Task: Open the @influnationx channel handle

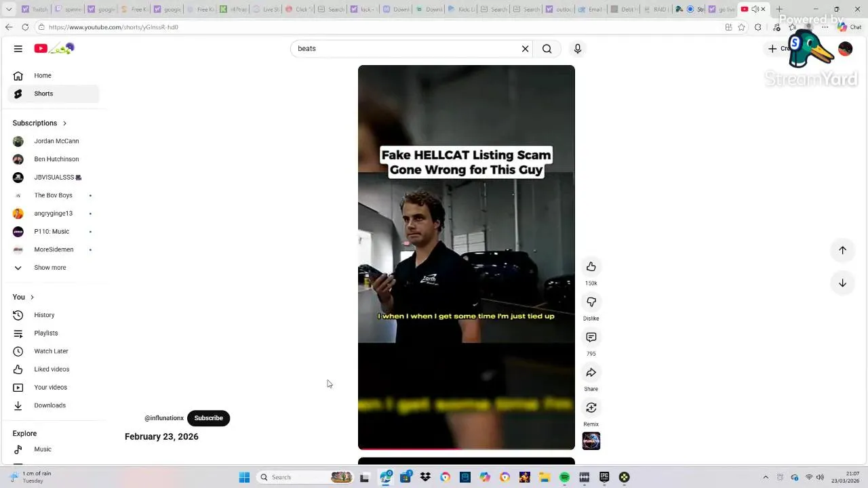Action: pyautogui.click(x=164, y=418)
